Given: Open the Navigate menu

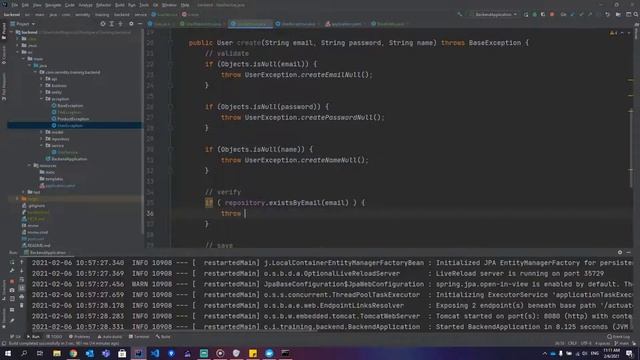Looking at the screenshot, I should [x=53, y=5].
